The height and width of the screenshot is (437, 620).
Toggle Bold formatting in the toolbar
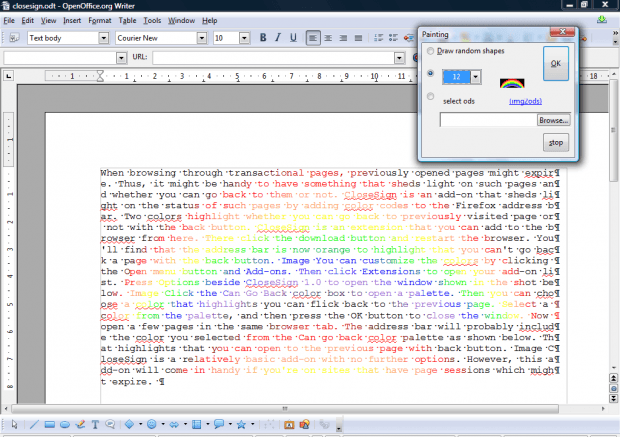click(x=264, y=38)
